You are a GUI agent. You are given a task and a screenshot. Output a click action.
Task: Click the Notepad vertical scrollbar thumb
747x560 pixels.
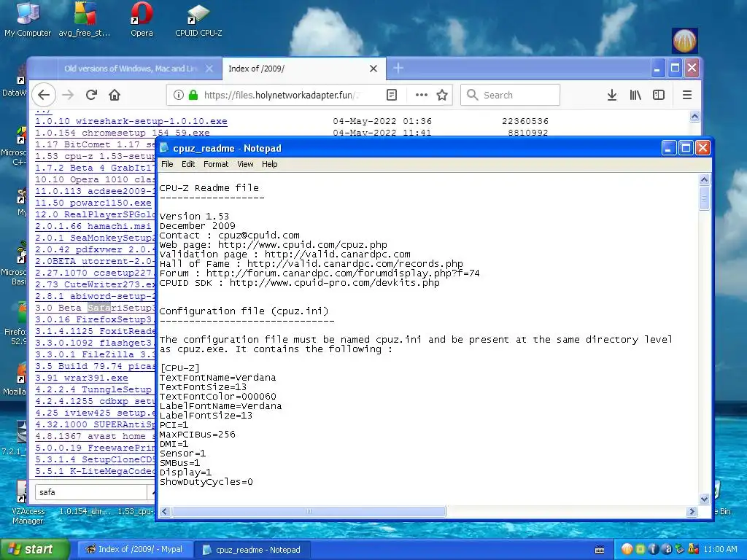point(704,198)
